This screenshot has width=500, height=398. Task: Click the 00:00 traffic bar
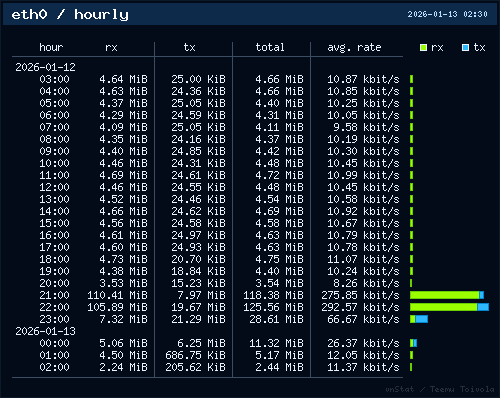[x=413, y=343]
